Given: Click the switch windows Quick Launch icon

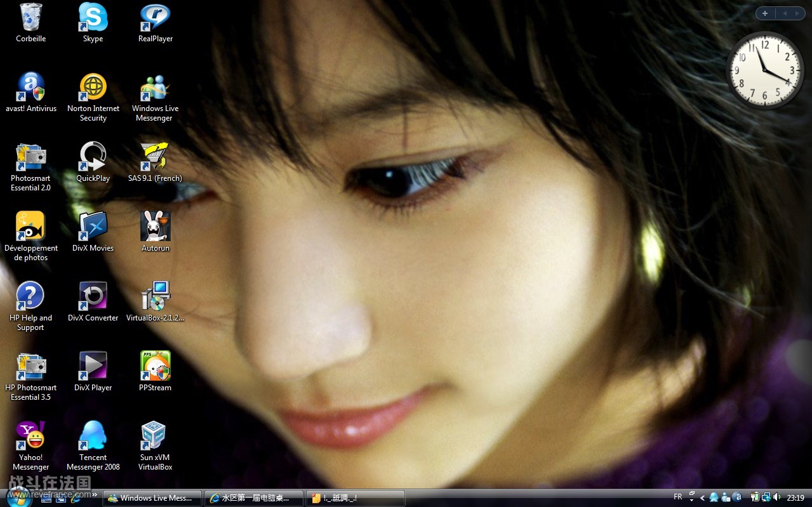Looking at the screenshot, I should [x=61, y=498].
